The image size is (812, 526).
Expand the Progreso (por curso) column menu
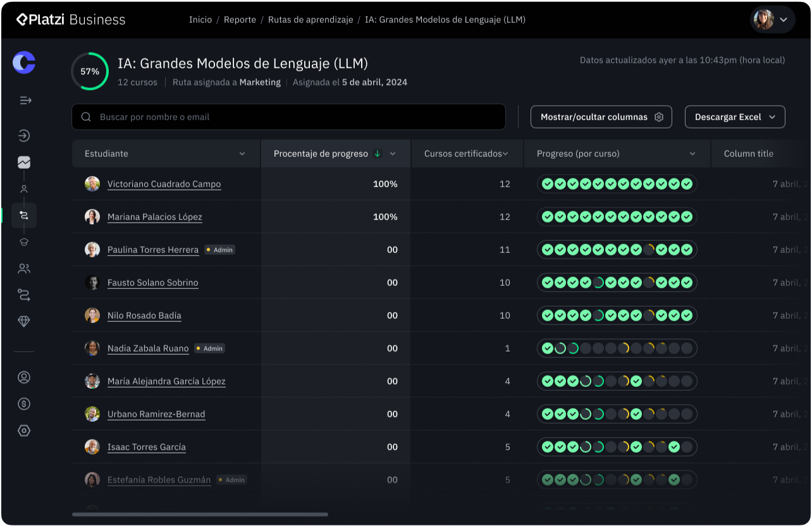pyautogui.click(x=692, y=154)
